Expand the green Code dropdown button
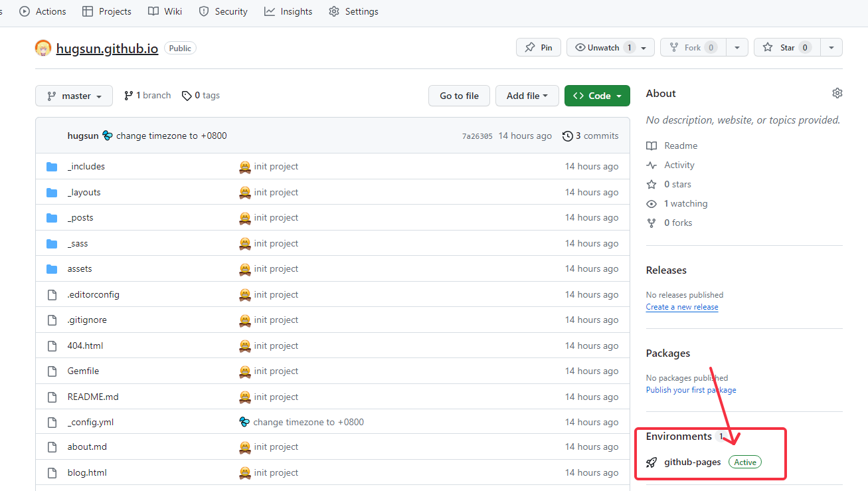Image resolution: width=868 pixels, height=491 pixels. click(x=597, y=96)
